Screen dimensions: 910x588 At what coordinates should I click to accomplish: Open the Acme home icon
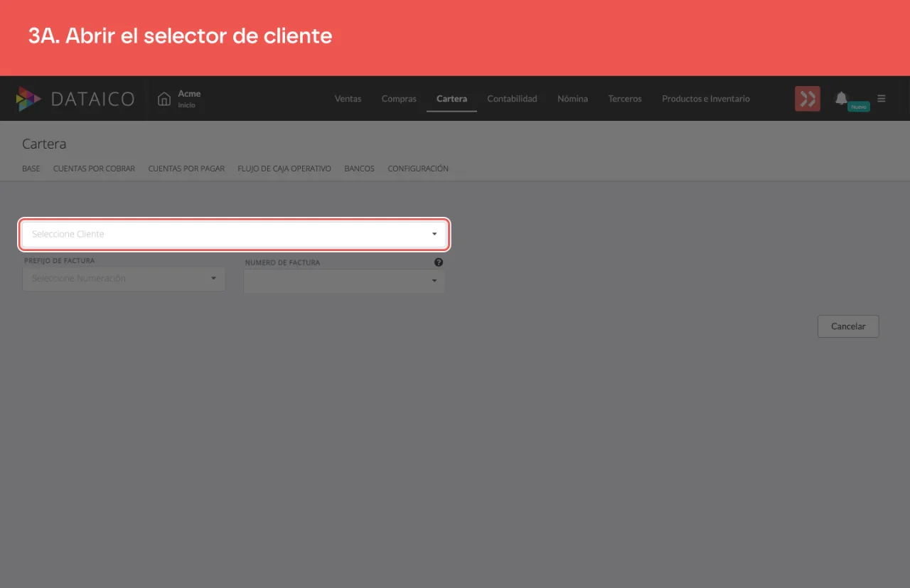tap(164, 99)
